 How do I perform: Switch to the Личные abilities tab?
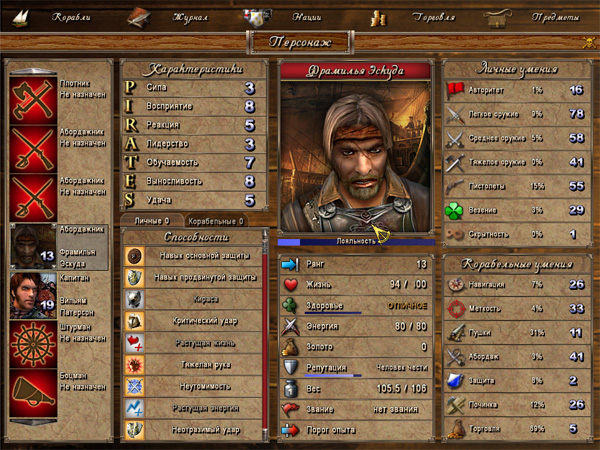152,221
